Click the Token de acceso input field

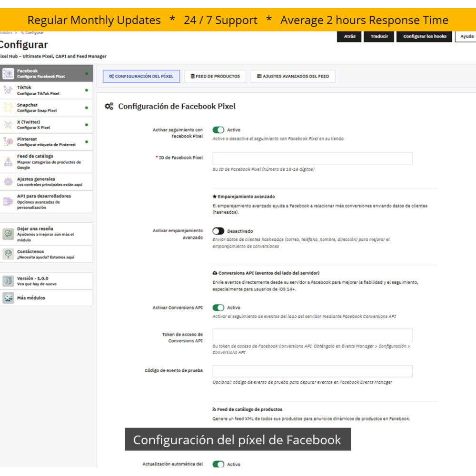(312, 335)
